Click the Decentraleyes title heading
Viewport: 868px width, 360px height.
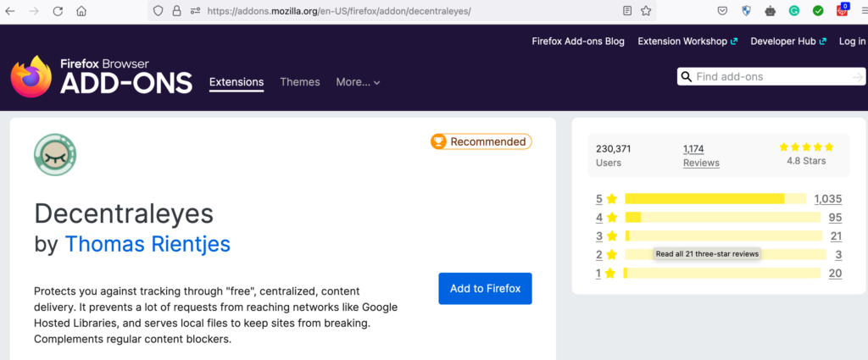pyautogui.click(x=124, y=213)
